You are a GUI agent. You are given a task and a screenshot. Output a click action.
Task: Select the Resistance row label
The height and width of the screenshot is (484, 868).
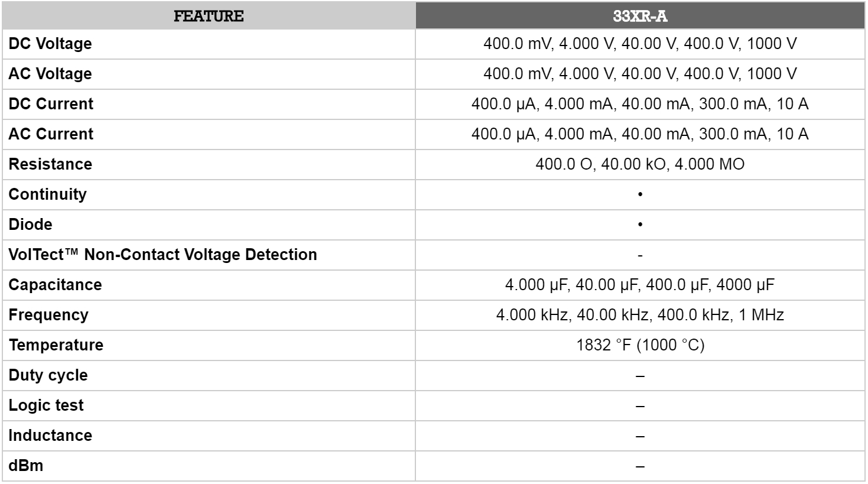(50, 164)
